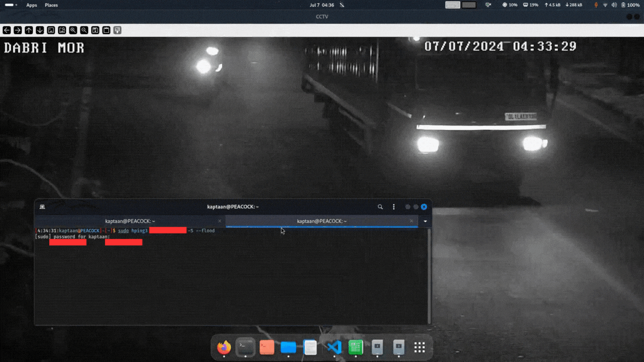Select the Zoom In tool in viewer toolbar
644x362 pixels.
pyautogui.click(x=73, y=30)
